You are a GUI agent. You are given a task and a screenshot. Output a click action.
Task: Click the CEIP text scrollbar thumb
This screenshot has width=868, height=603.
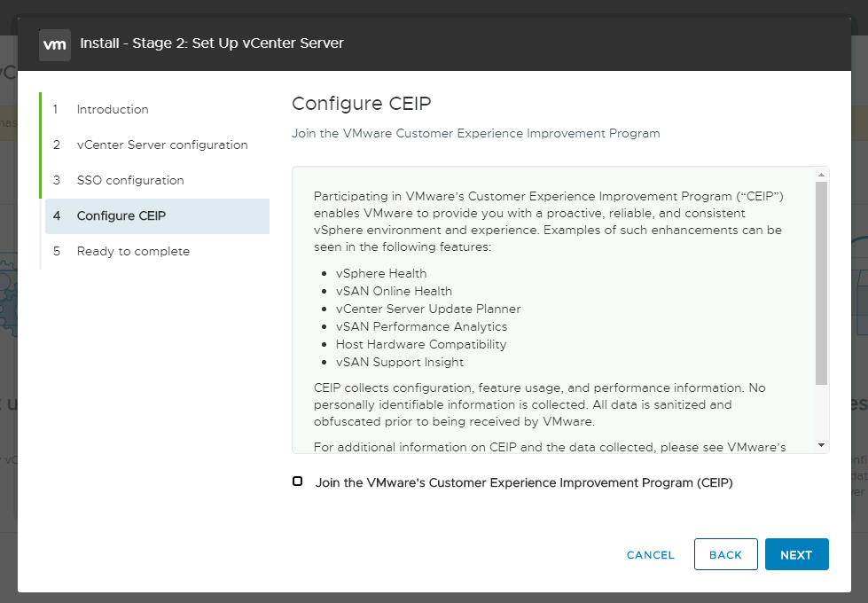821,284
